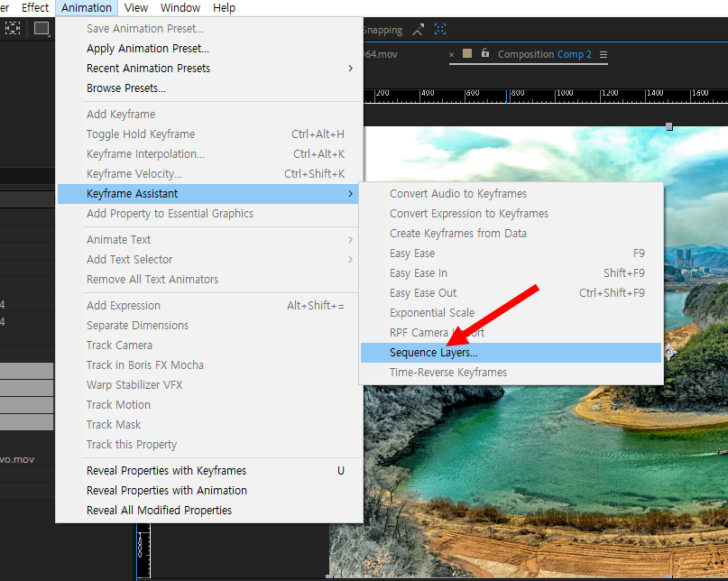Click the Comp 2 label color swatch
Screen dimensions: 728x581
click(x=467, y=53)
